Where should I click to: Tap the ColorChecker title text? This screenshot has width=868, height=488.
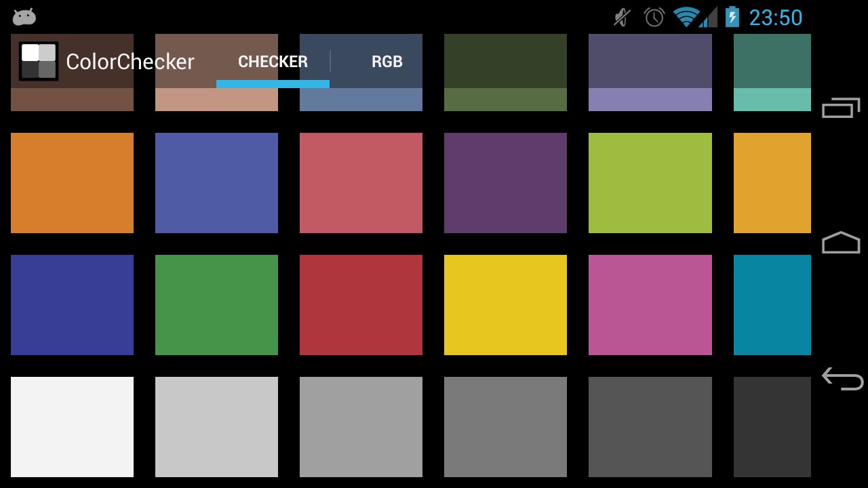point(130,62)
